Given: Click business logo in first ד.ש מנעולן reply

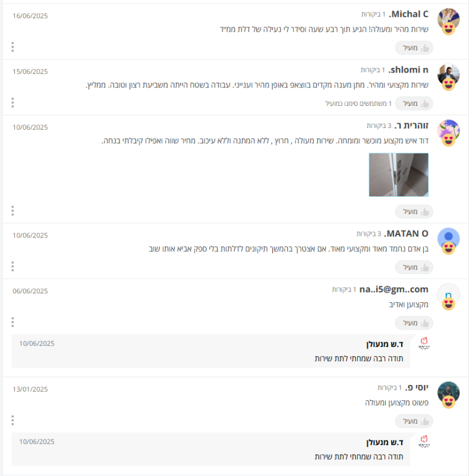Looking at the screenshot, I should [424, 343].
